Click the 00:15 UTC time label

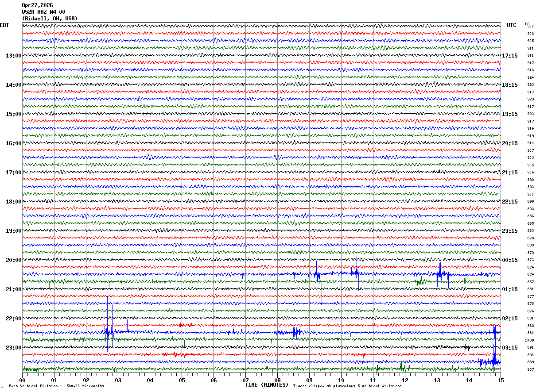tap(510, 260)
